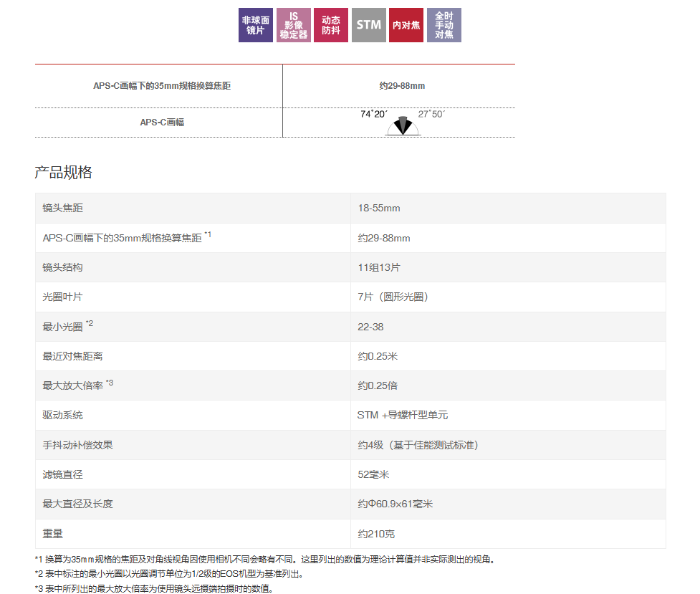This screenshot has height=594, width=700.
Task: Click the gray STM feature badge
Action: point(369,25)
